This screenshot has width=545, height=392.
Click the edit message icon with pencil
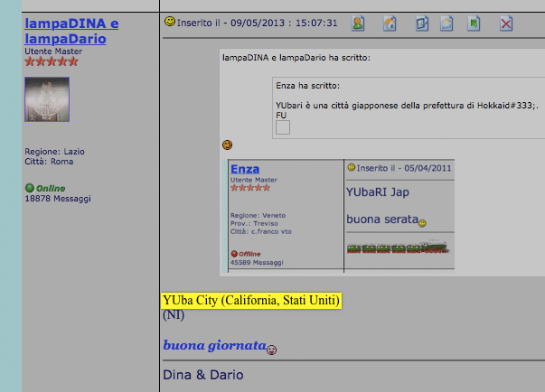click(421, 23)
